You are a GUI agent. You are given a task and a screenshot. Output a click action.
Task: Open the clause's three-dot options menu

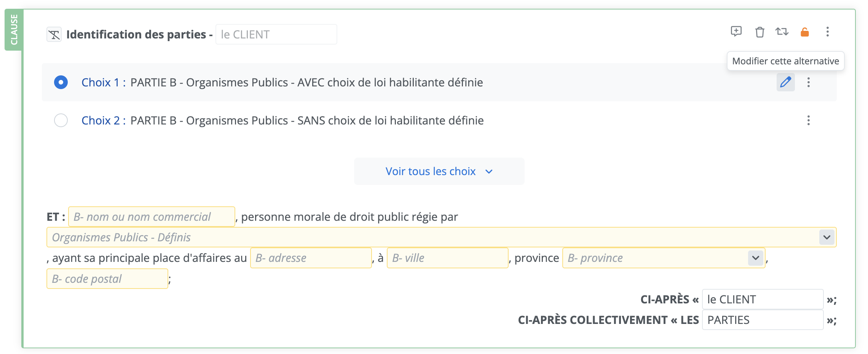(x=827, y=32)
